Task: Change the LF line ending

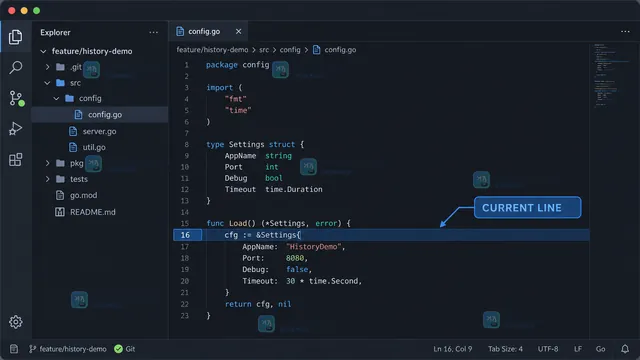Action: pyautogui.click(x=578, y=349)
